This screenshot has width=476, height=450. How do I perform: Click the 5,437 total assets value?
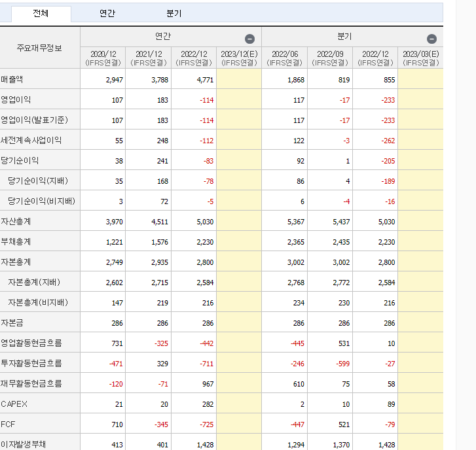[x=341, y=222]
